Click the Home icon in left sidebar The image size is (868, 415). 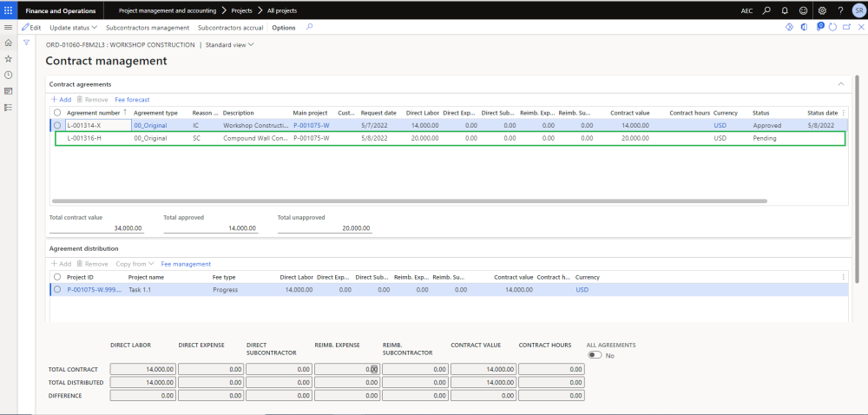(8, 43)
